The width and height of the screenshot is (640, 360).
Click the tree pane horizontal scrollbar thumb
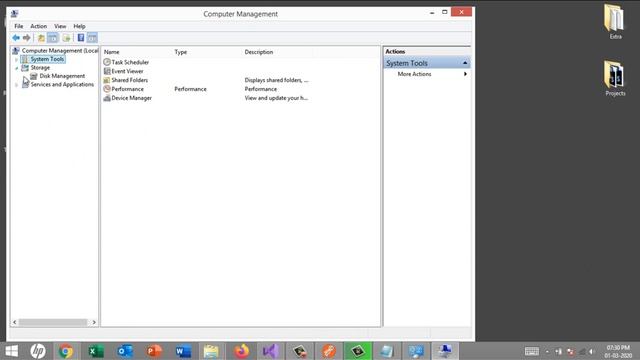[x=53, y=322]
